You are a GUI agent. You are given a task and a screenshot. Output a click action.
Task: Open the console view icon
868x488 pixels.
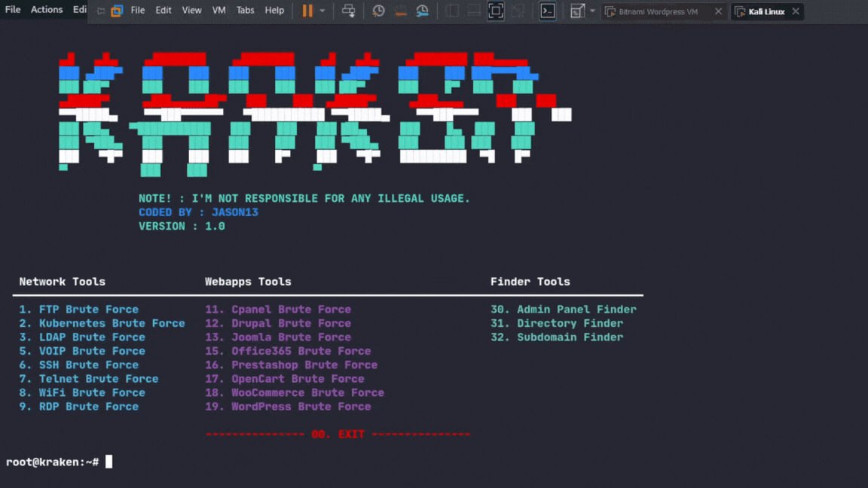pos(548,11)
